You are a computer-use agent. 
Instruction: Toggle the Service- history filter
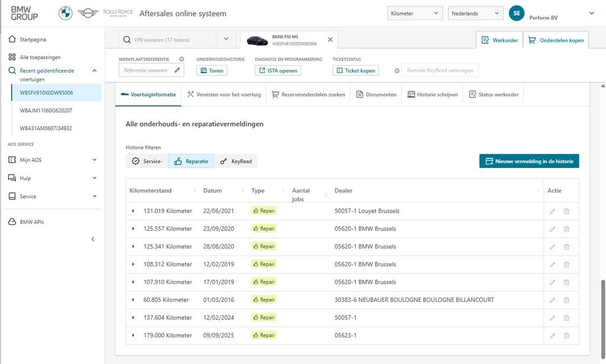click(x=147, y=161)
